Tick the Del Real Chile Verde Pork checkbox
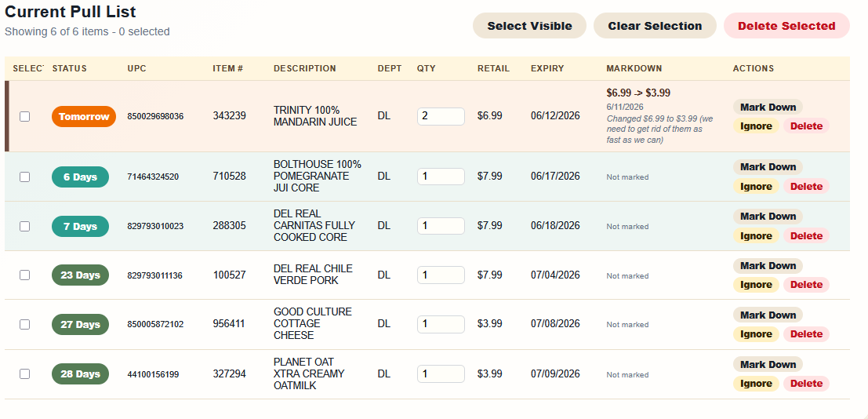The height and width of the screenshot is (419, 868). [x=24, y=275]
